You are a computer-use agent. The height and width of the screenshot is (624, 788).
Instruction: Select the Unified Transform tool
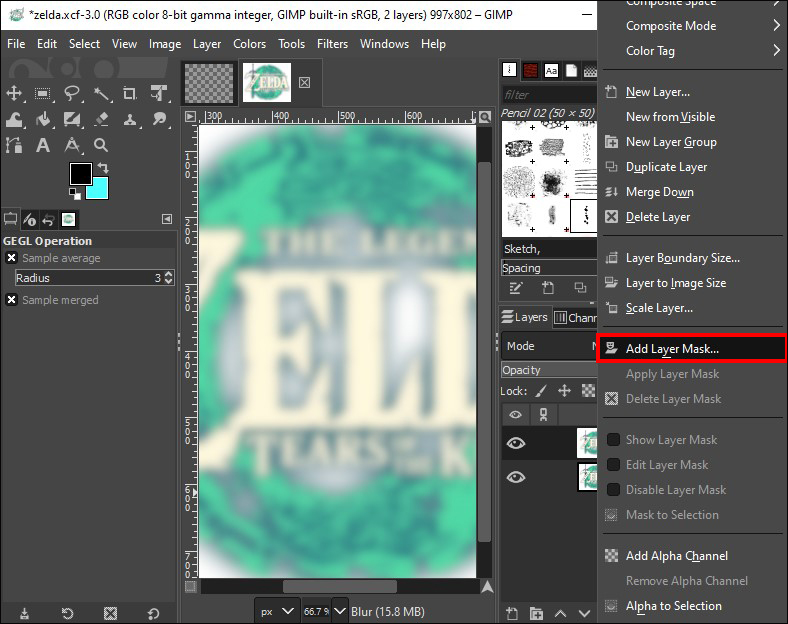(159, 93)
